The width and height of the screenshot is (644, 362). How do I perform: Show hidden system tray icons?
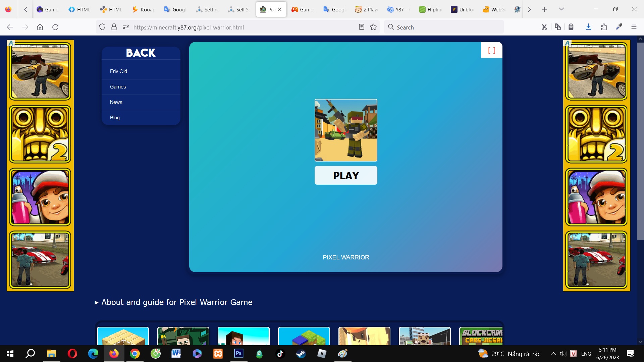pyautogui.click(x=553, y=354)
